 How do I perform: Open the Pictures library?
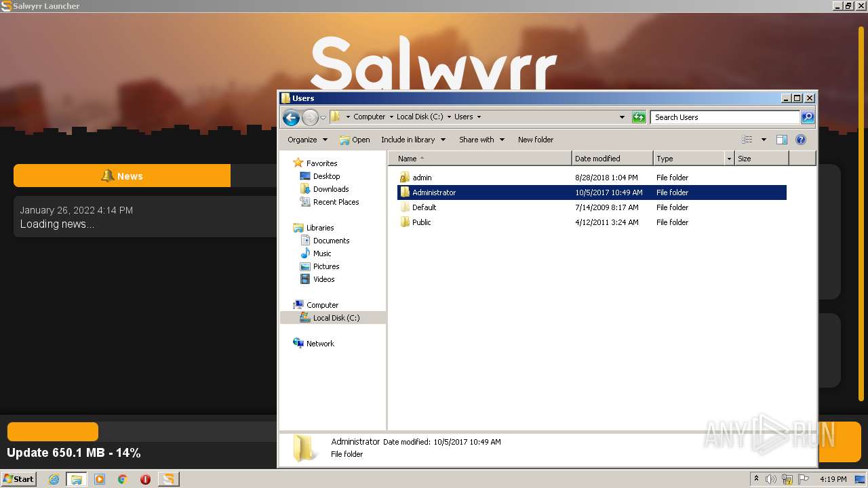pyautogui.click(x=326, y=266)
